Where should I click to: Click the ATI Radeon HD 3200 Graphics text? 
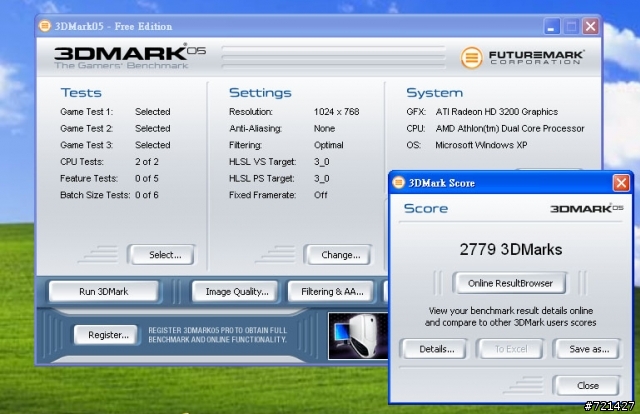coord(496,111)
